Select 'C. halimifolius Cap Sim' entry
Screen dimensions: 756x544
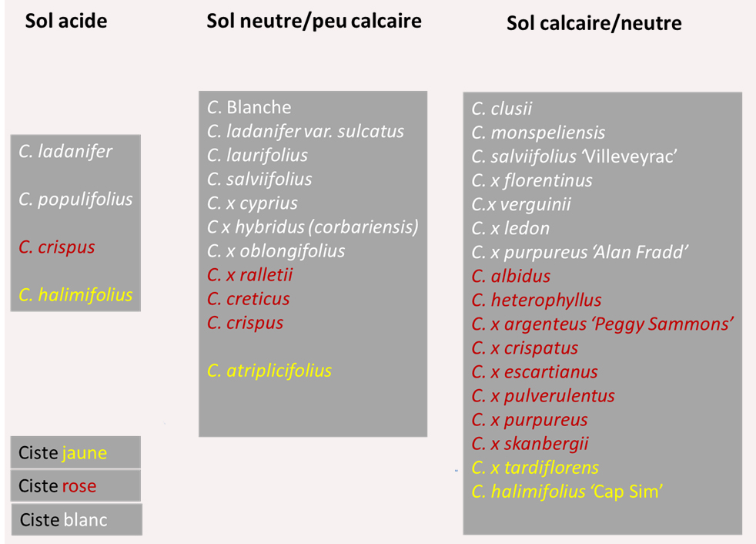tap(567, 492)
